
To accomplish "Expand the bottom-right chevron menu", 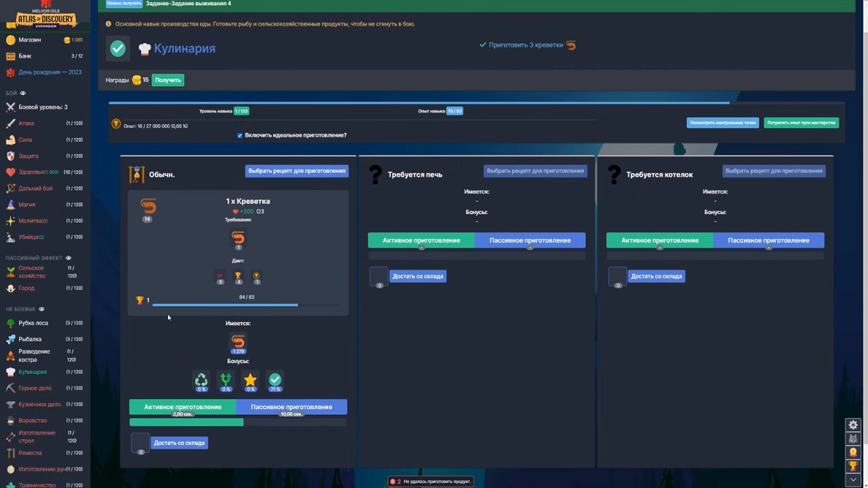I will (853, 480).
